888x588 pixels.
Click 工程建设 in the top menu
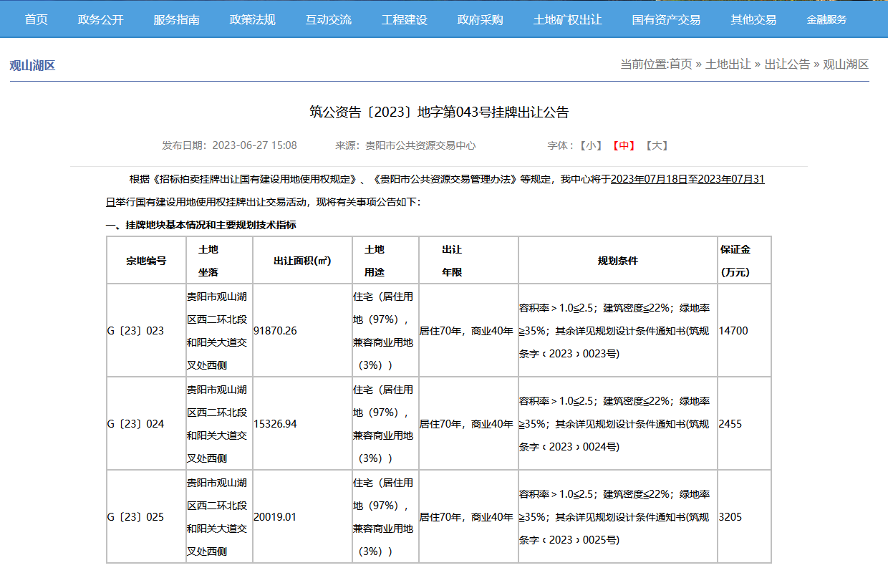coord(405,19)
